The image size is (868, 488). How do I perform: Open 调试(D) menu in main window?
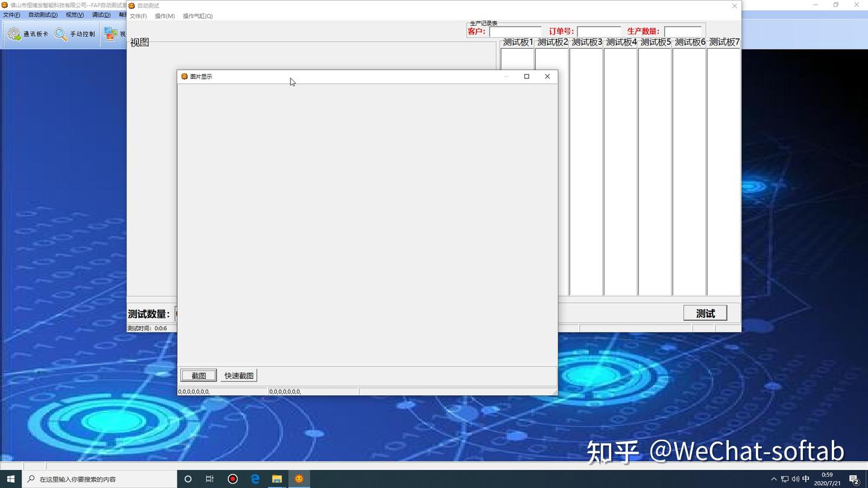[101, 15]
